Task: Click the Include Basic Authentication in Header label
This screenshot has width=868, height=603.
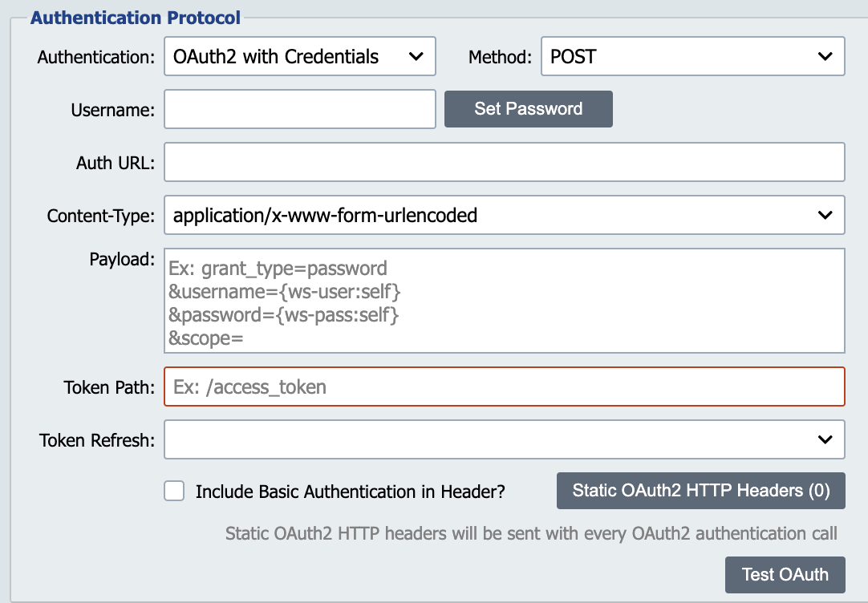Action: [x=351, y=492]
